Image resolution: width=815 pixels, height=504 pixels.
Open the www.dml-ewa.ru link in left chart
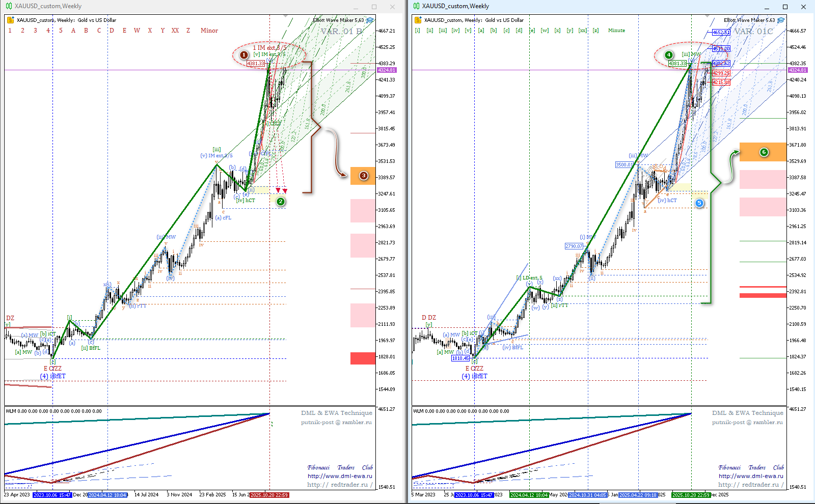click(339, 476)
